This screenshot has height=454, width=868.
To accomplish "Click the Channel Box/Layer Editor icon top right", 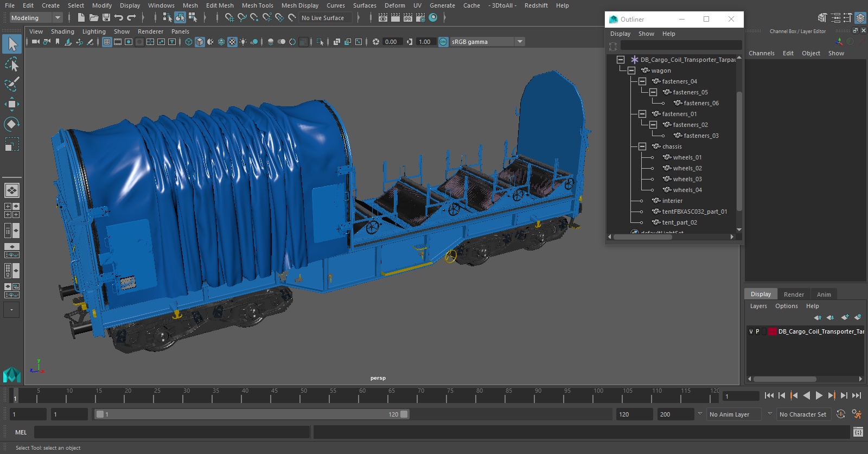I will click(x=860, y=18).
